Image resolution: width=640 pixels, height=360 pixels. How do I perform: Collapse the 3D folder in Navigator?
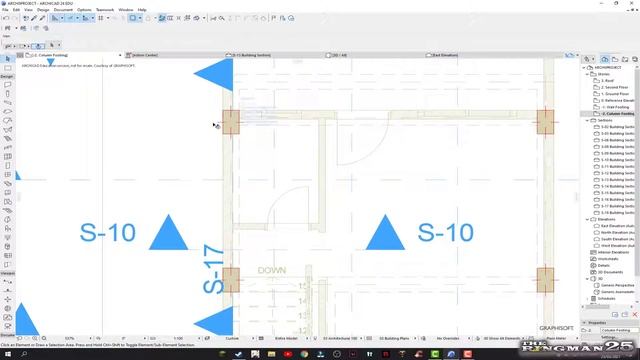587,279
